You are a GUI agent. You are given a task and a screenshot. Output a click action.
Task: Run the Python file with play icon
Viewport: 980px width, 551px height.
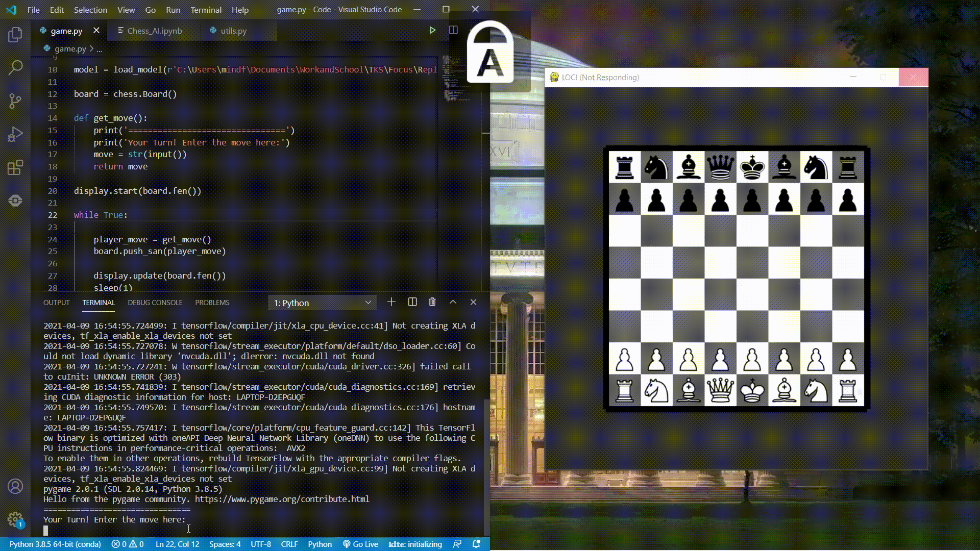[x=432, y=31]
